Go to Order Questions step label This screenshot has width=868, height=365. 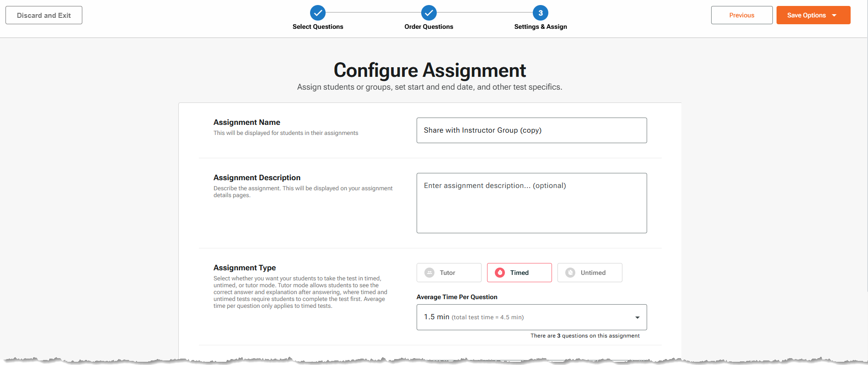point(429,27)
